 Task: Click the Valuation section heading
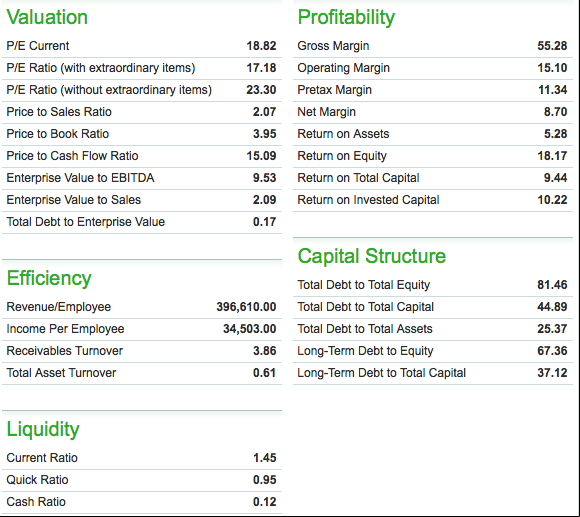(47, 17)
